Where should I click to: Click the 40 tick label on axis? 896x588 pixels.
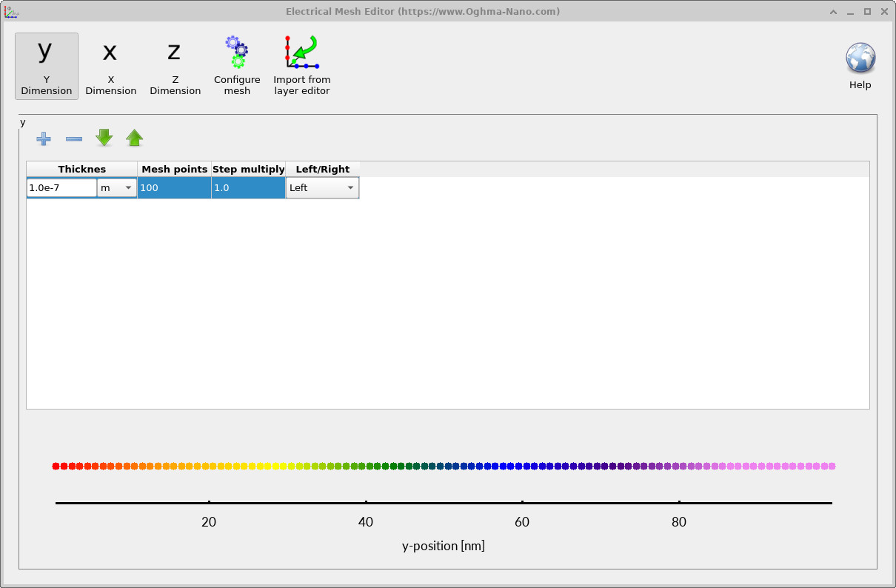click(x=366, y=522)
